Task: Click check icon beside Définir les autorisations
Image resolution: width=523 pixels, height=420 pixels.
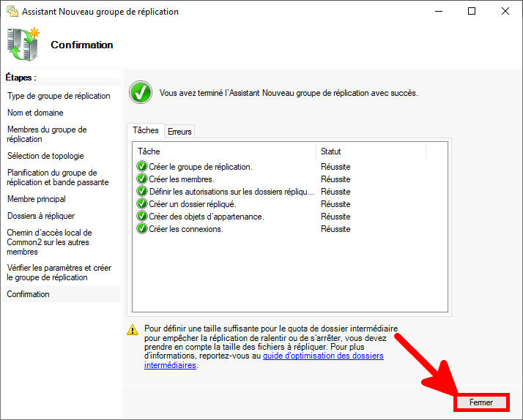Action: 142,191
